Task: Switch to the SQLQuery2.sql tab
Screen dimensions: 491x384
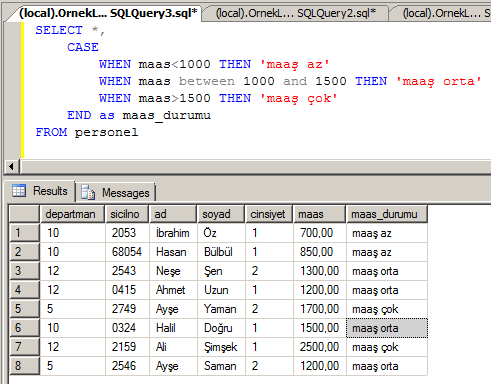Action: coord(296,14)
